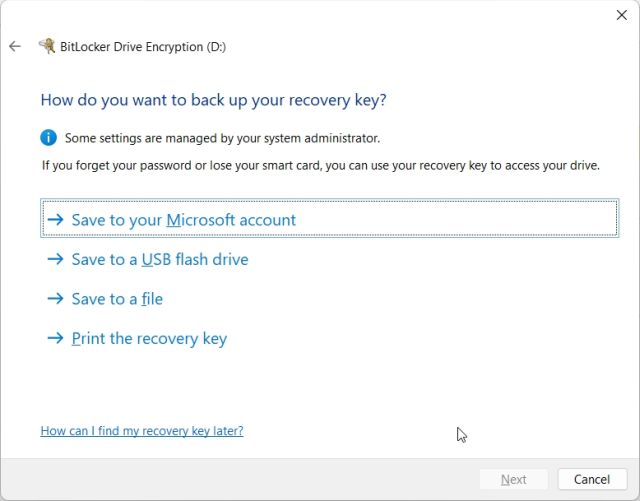
Task: Open 'How can I find my recovery key later?' link
Action: point(142,431)
